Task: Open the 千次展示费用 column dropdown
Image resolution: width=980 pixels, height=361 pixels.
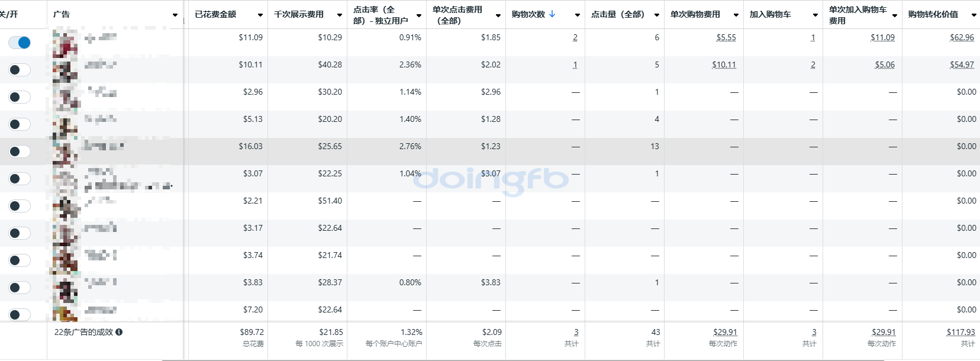Action: [340, 15]
